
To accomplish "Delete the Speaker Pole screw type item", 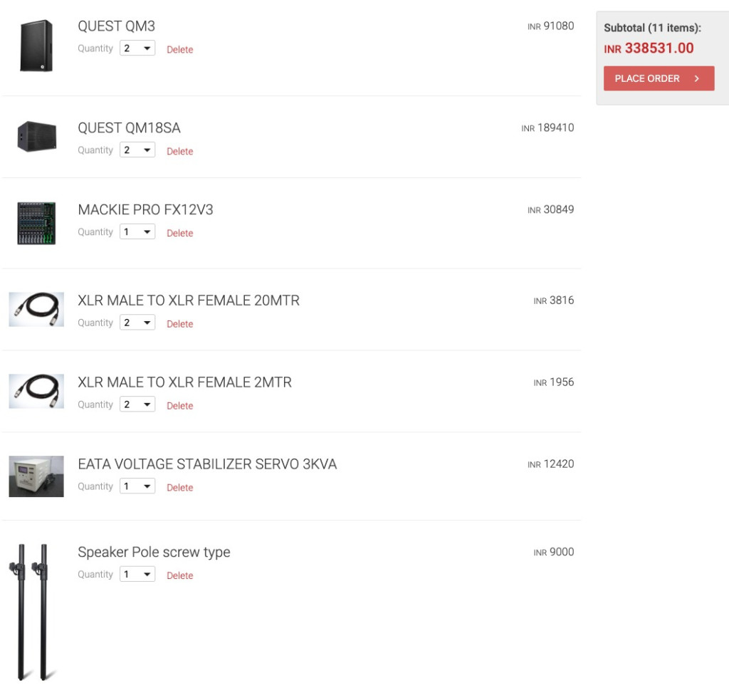I will (179, 575).
